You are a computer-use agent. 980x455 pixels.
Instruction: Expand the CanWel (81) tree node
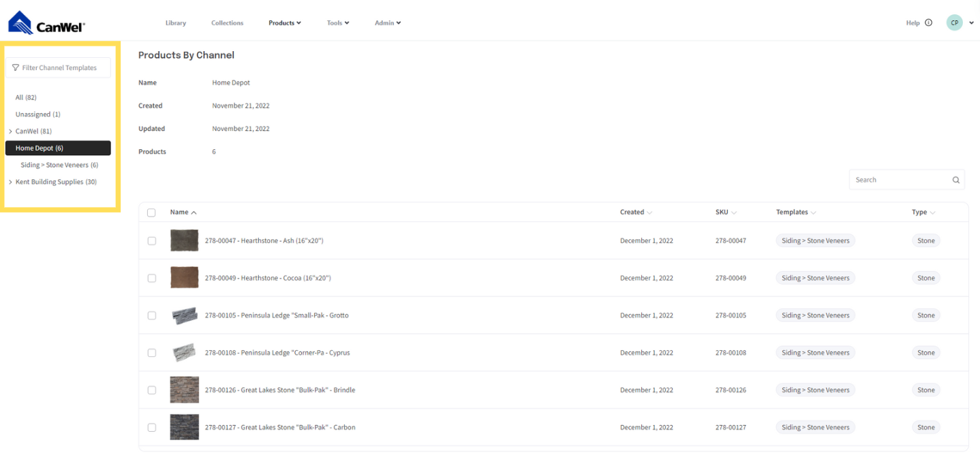click(x=10, y=131)
